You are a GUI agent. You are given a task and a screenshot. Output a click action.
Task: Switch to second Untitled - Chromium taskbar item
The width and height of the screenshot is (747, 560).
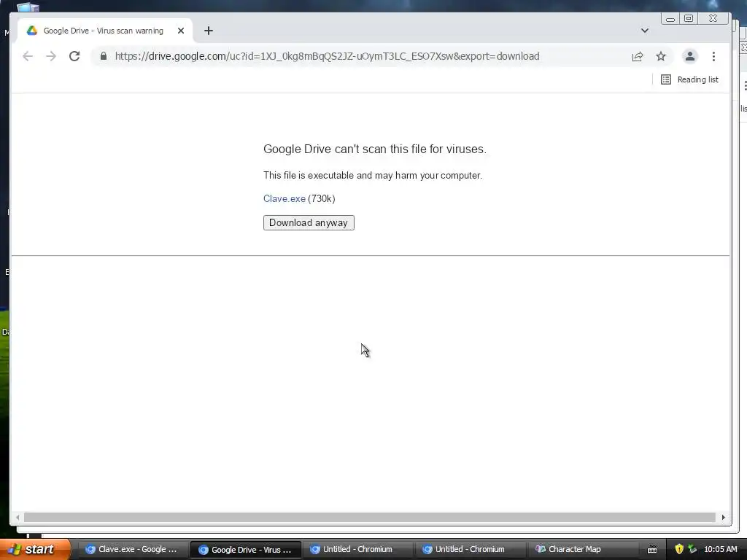470,550
